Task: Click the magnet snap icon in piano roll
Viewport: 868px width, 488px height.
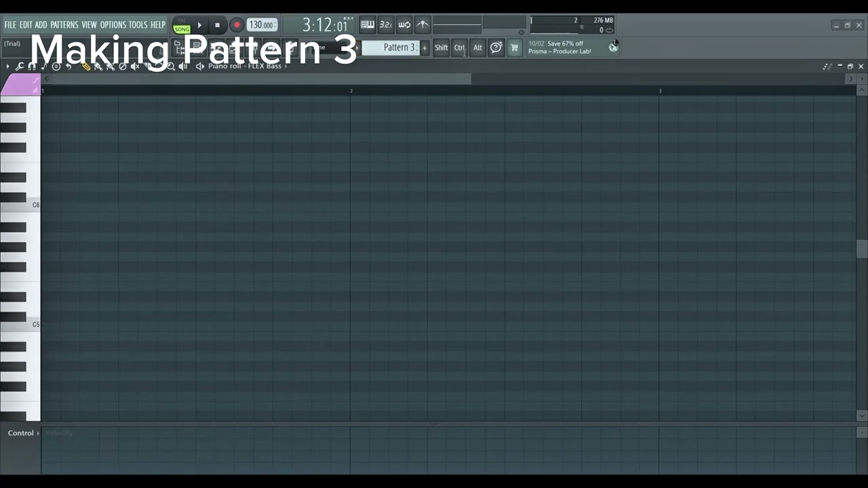Action: [32, 66]
